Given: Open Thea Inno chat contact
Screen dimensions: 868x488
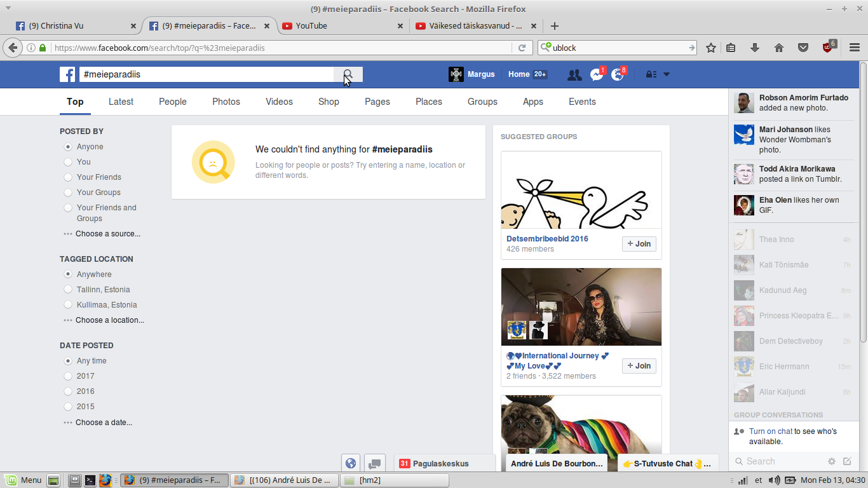Looking at the screenshot, I should [x=792, y=240].
